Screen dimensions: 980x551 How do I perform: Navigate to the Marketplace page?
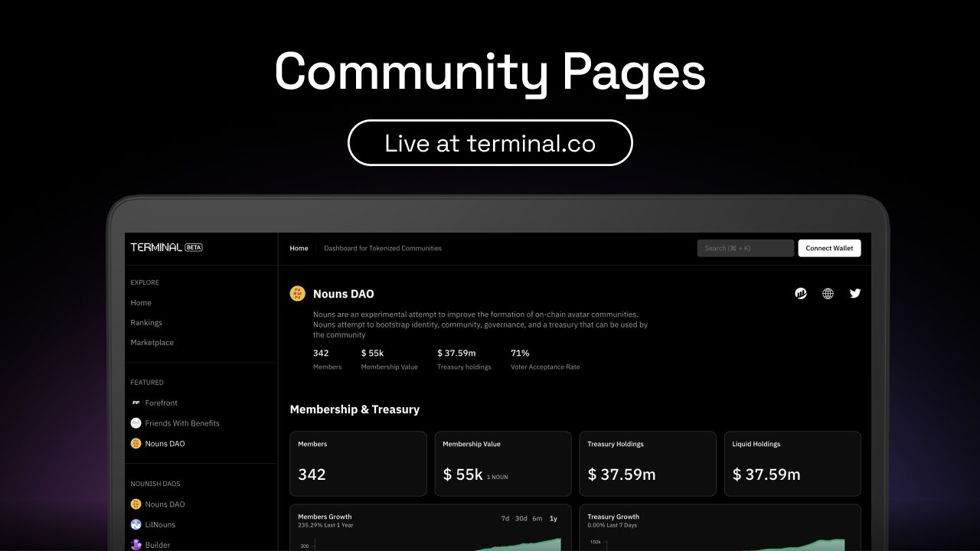(x=152, y=342)
